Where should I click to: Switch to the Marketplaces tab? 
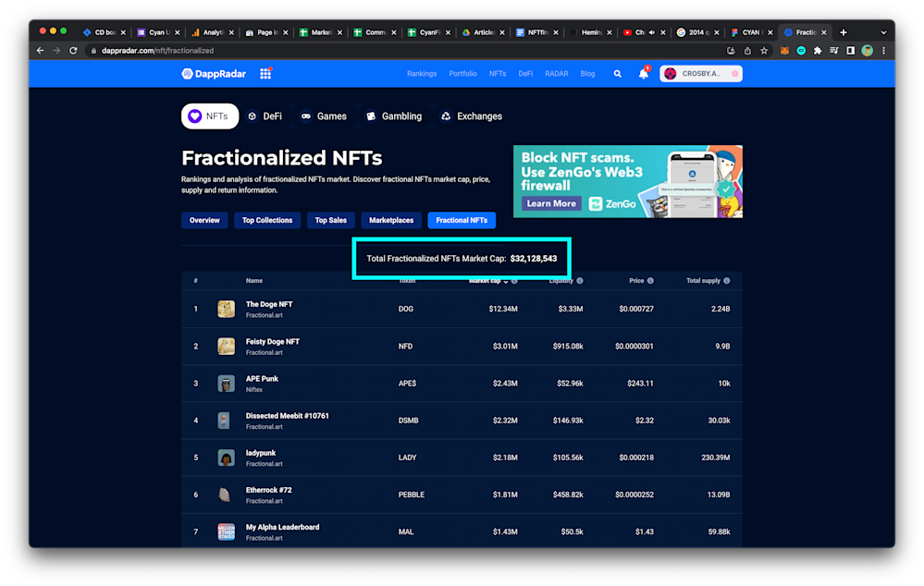(x=391, y=220)
